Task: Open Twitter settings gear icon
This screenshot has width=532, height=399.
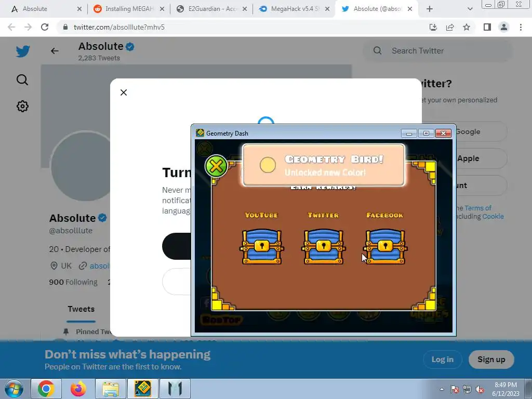Action: 22,106
